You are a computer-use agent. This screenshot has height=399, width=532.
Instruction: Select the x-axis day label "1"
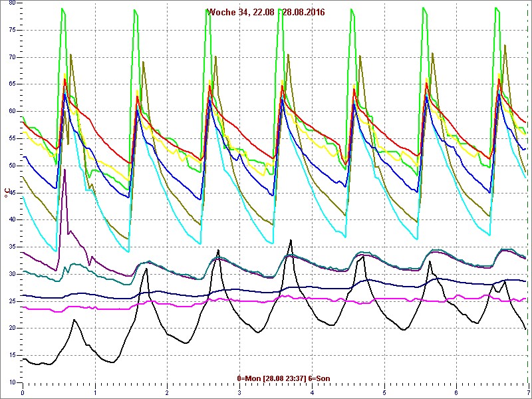tap(95, 393)
